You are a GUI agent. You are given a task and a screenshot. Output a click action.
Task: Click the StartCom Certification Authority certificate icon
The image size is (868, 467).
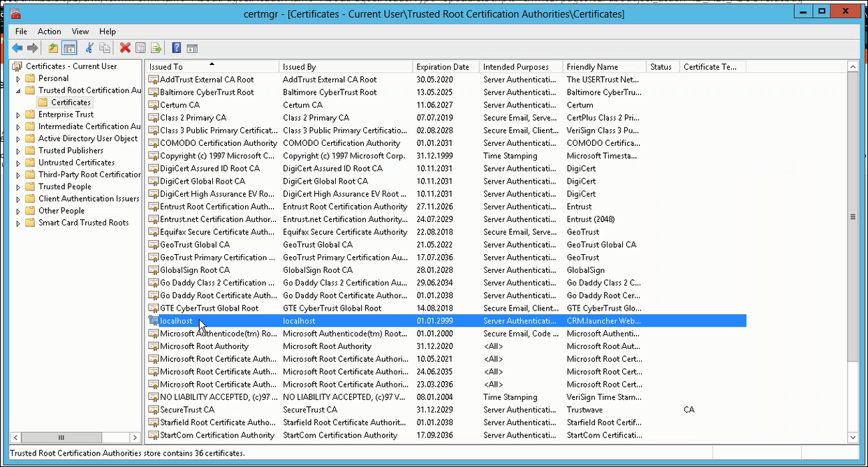pos(154,435)
